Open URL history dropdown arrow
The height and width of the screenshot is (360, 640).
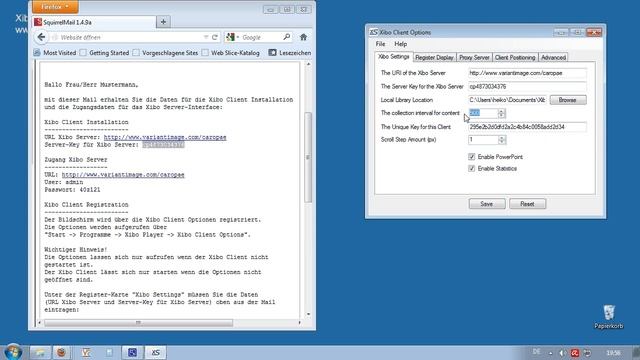point(206,37)
